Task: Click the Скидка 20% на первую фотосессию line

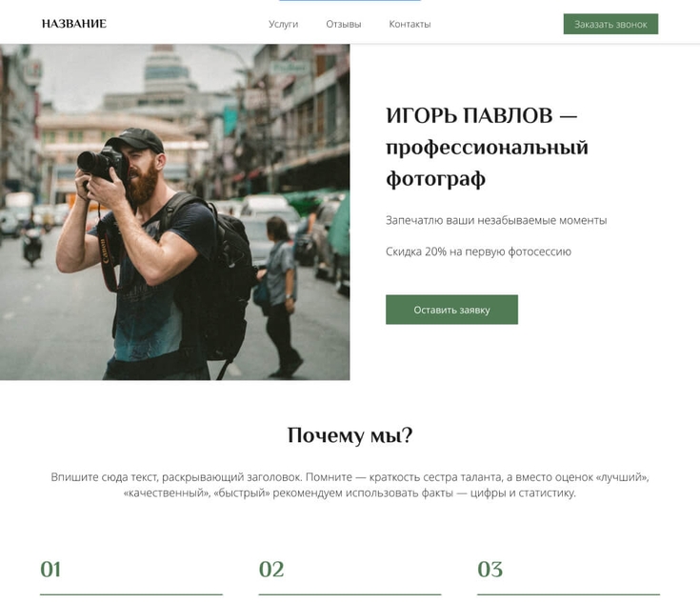Action: (478, 251)
